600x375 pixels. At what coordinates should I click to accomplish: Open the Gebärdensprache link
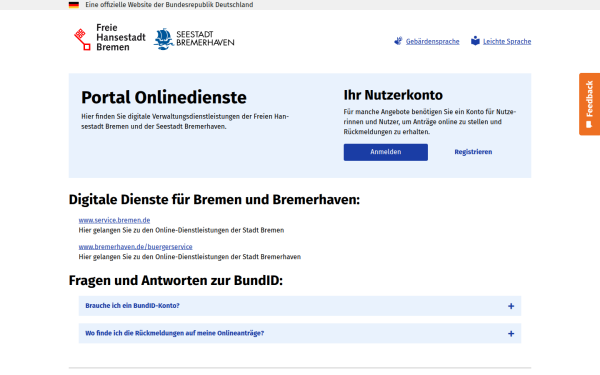[x=432, y=41]
